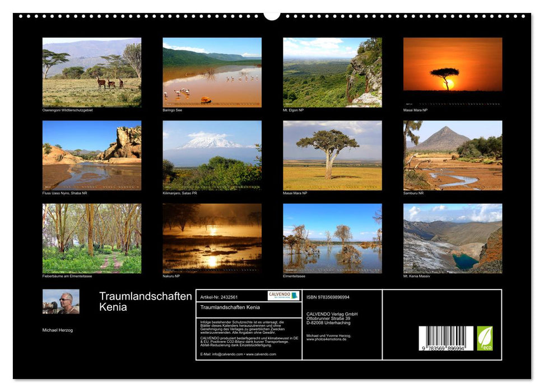Click the 'Fluss Uaso Nyiro, Shaba NR' caption
The width and height of the screenshot is (544, 392).
click(64, 193)
